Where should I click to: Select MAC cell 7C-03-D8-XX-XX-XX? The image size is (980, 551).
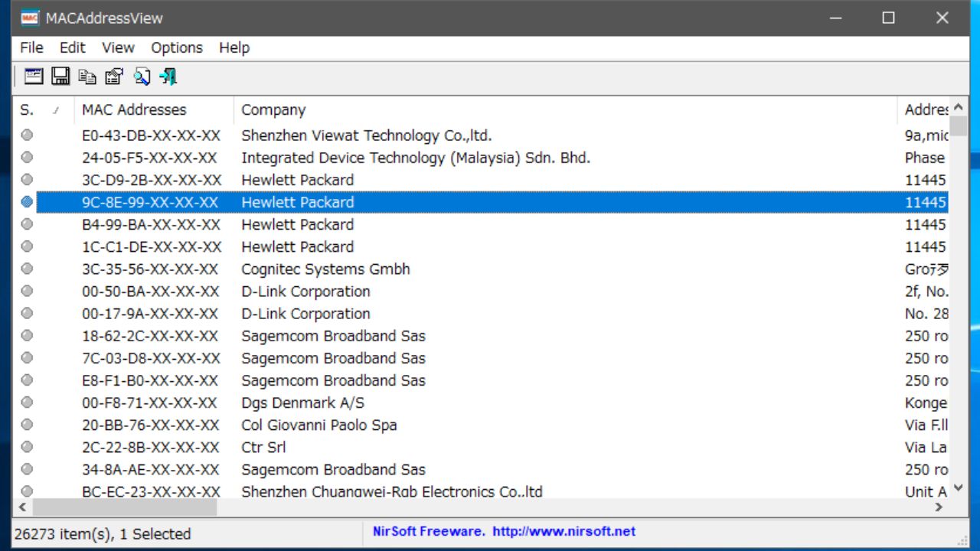(152, 357)
